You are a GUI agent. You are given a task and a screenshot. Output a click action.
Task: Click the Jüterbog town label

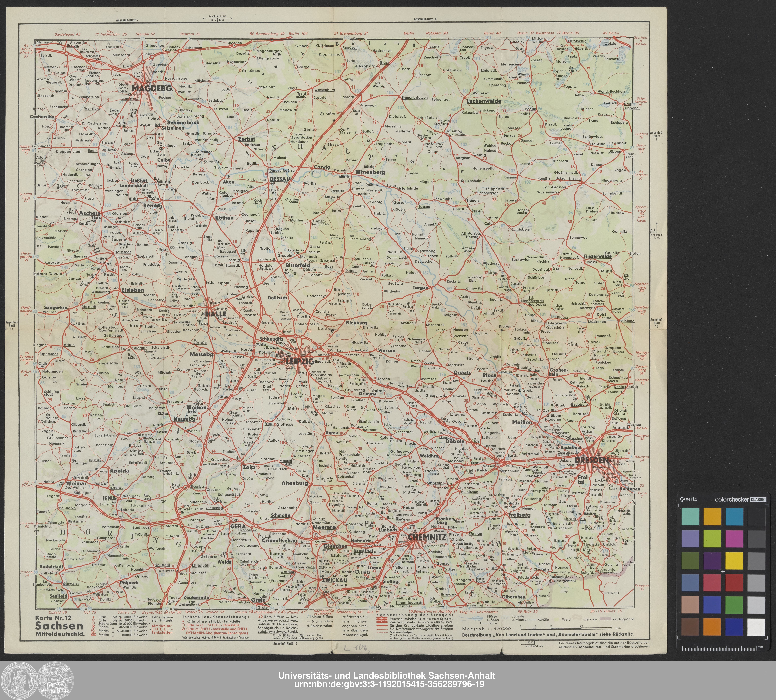pos(454,131)
